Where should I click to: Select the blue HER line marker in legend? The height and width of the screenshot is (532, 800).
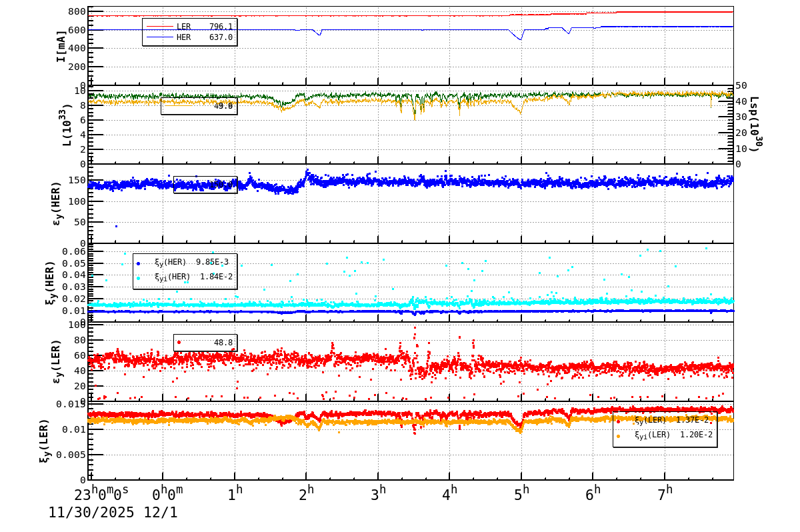(x=160, y=37)
